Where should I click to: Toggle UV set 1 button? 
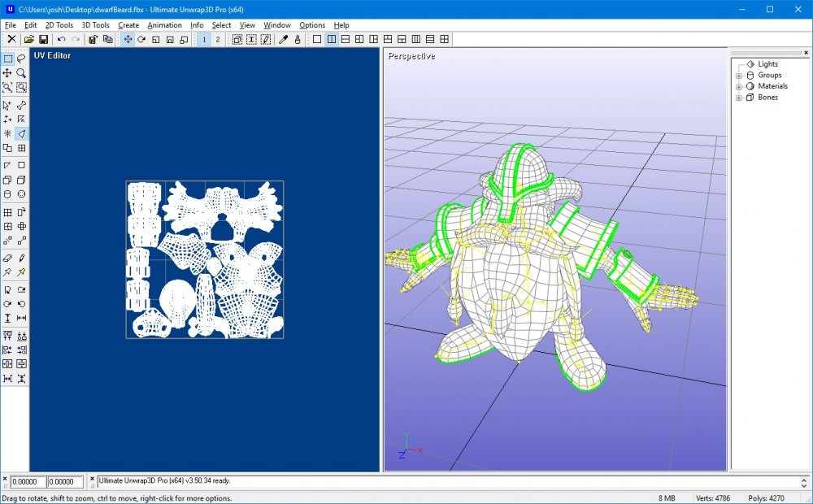click(203, 39)
